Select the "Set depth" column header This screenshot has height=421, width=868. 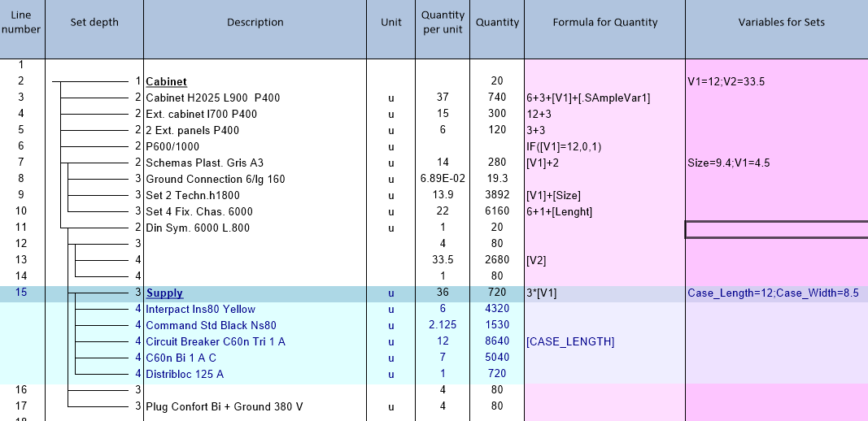94,23
